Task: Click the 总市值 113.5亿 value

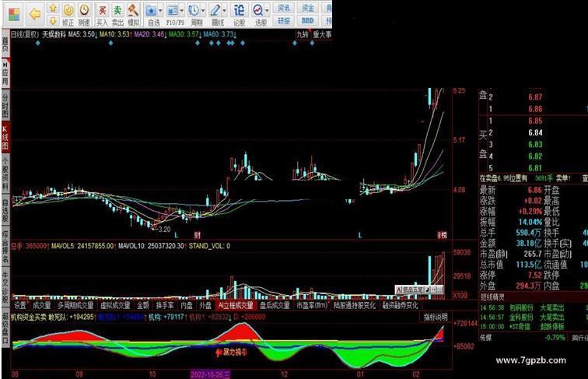Action: tap(528, 265)
